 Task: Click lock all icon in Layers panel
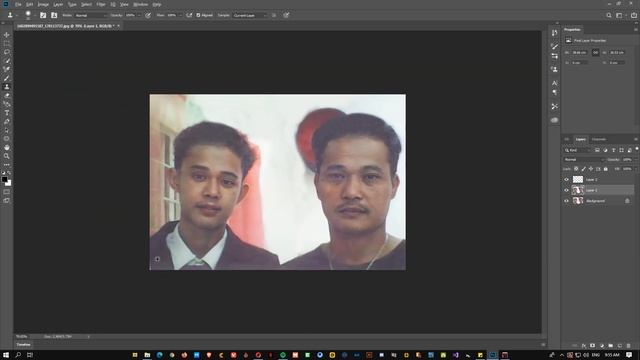[606, 169]
